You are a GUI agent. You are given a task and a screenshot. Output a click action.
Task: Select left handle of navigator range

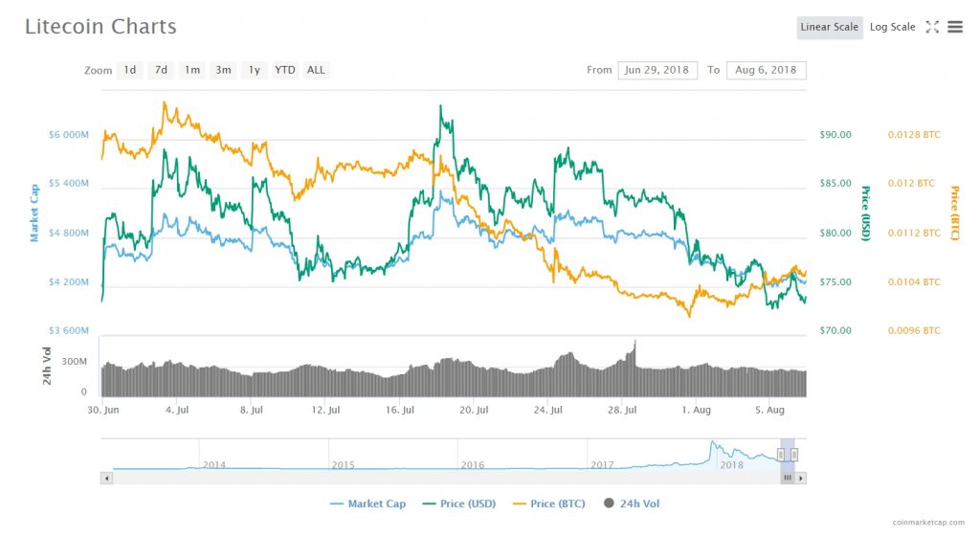coord(781,455)
